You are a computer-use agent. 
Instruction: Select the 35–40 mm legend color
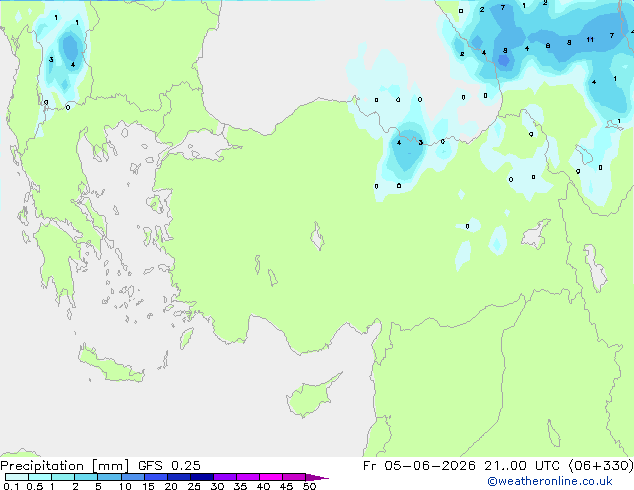click(x=247, y=477)
